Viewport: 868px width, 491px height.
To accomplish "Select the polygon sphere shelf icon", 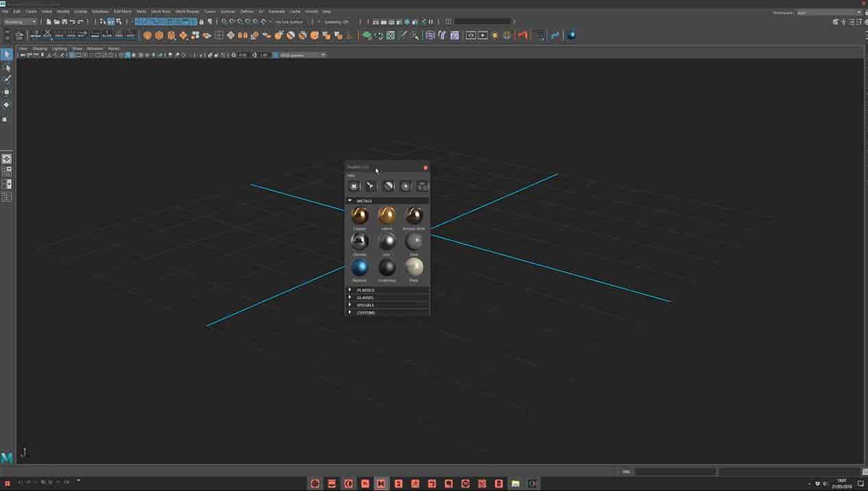I will [147, 35].
